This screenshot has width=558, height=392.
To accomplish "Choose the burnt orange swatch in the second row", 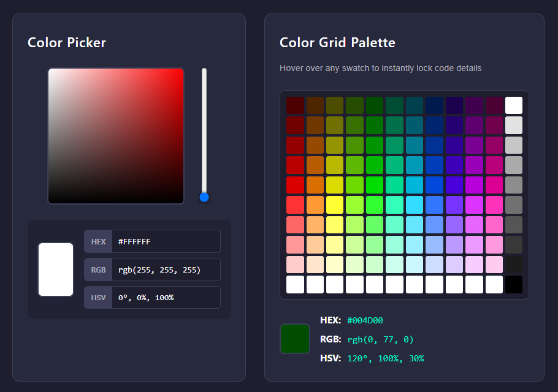I will click(315, 126).
